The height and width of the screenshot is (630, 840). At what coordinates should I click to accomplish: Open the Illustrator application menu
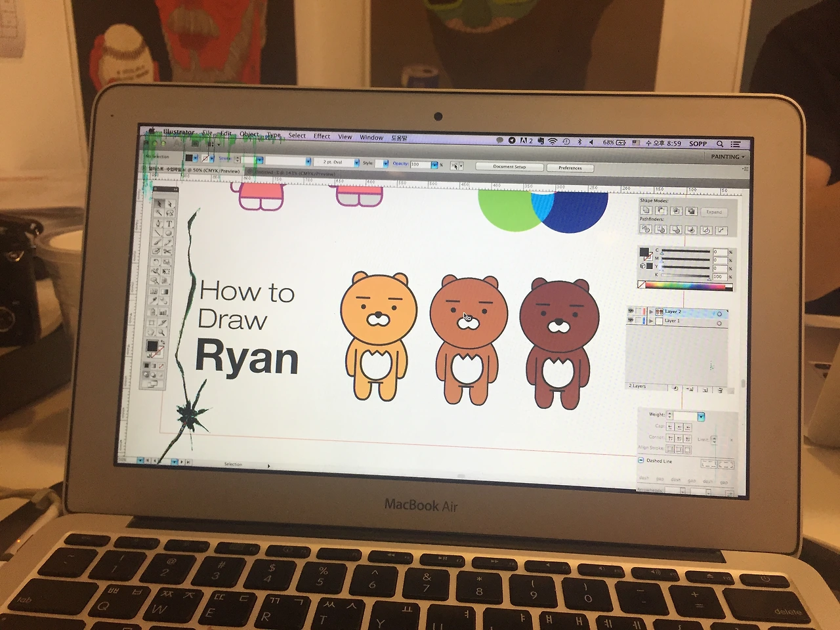[178, 132]
